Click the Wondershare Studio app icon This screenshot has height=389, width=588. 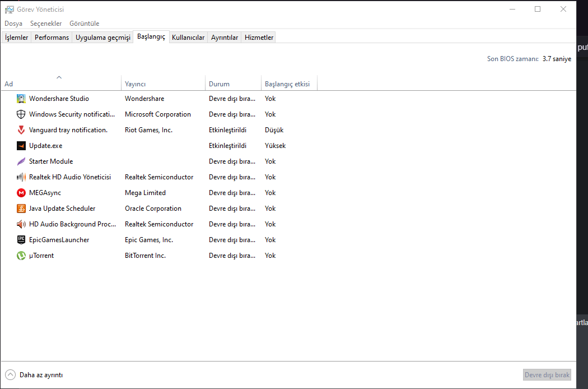pos(21,99)
